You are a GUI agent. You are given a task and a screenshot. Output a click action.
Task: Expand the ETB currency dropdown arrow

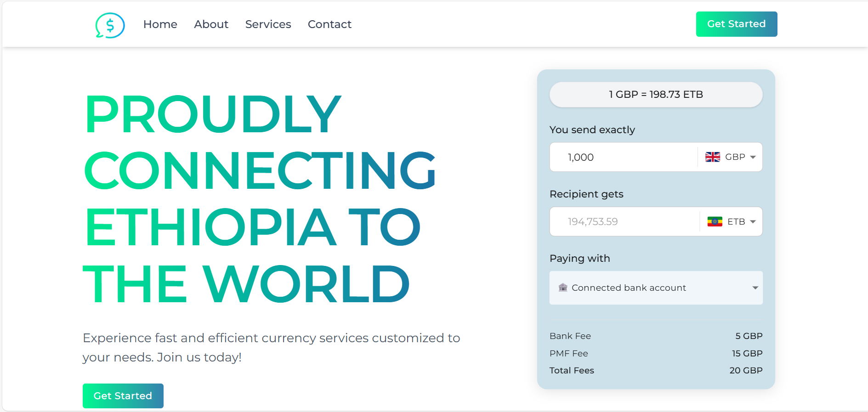coord(753,222)
